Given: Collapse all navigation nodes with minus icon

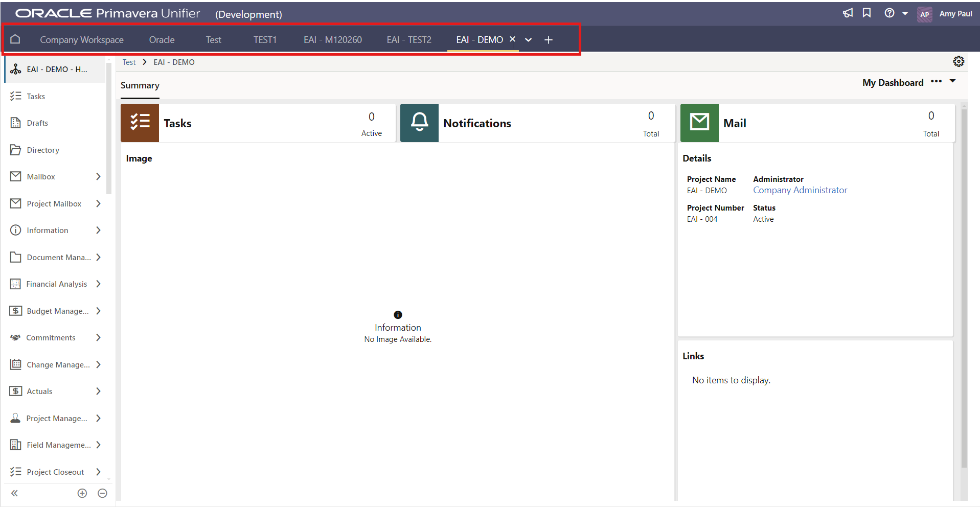Looking at the screenshot, I should click(102, 493).
